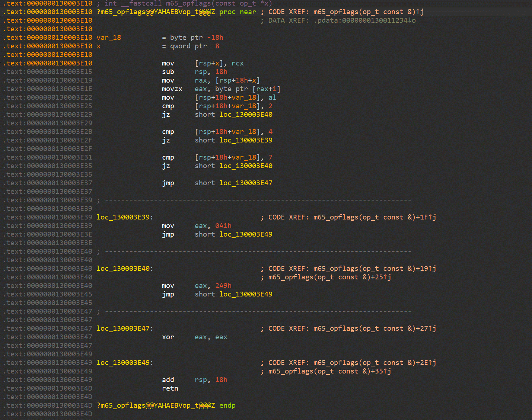Follow the CODE XREF ending in +1F↑j
The width and height of the screenshot is (532, 420).
pos(374,217)
